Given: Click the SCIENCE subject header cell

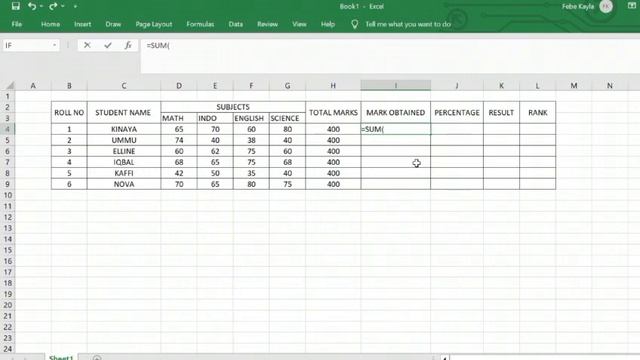Looking at the screenshot, I should 287,118.
